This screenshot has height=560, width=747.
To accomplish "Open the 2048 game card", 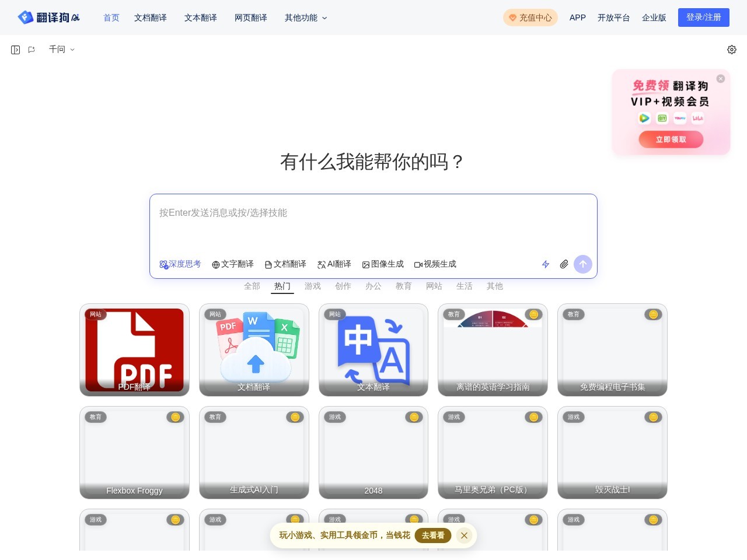I will click(373, 453).
